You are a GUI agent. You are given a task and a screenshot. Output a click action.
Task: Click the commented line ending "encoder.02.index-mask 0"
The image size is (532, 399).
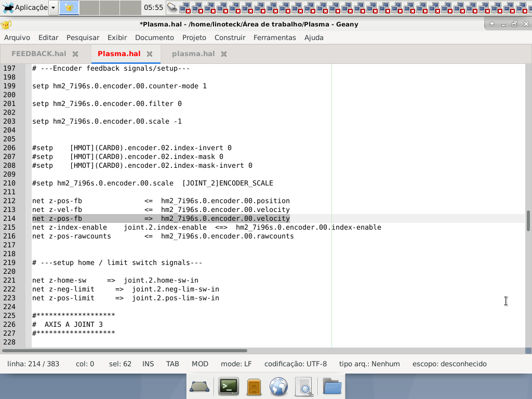pos(128,157)
